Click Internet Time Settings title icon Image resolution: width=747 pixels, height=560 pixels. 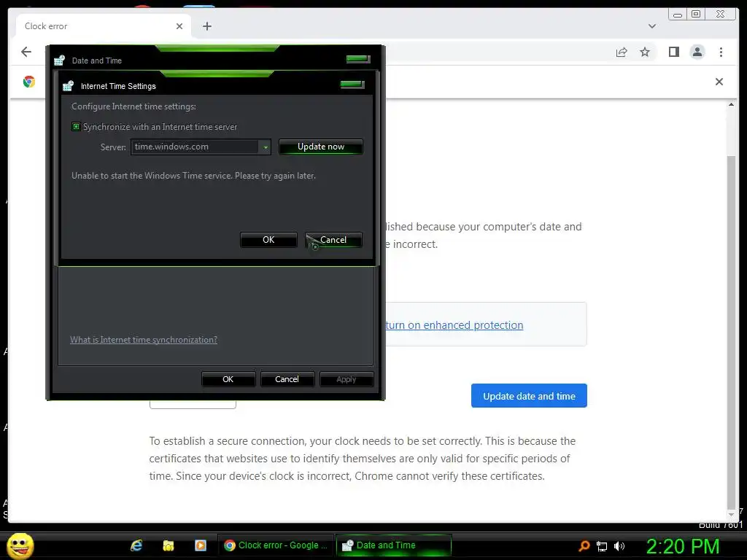click(68, 86)
